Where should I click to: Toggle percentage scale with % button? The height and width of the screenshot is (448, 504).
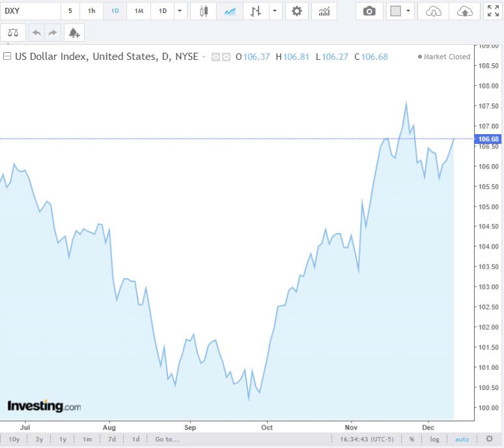(x=412, y=440)
